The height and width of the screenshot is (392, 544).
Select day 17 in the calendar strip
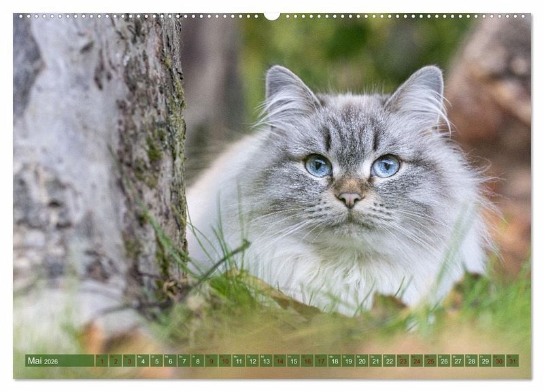pyautogui.click(x=321, y=361)
